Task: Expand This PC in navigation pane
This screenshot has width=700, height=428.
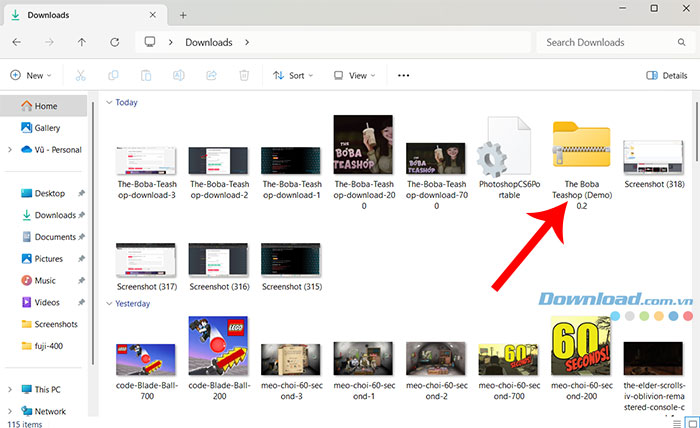Action: pos(10,389)
